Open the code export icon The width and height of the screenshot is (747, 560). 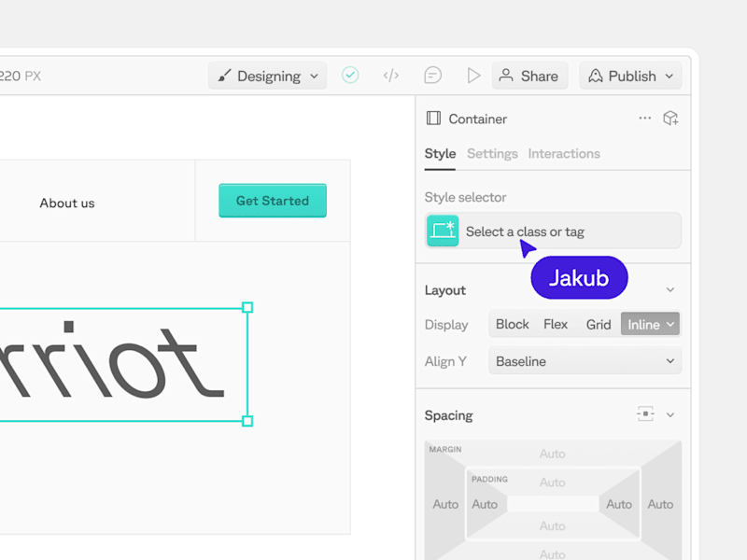pos(391,76)
